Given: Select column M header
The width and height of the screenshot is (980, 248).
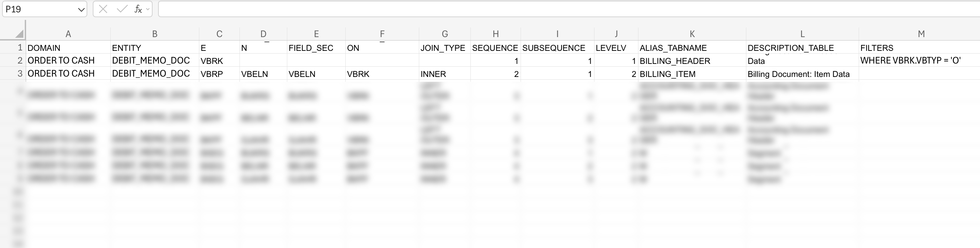Looking at the screenshot, I should click(921, 34).
